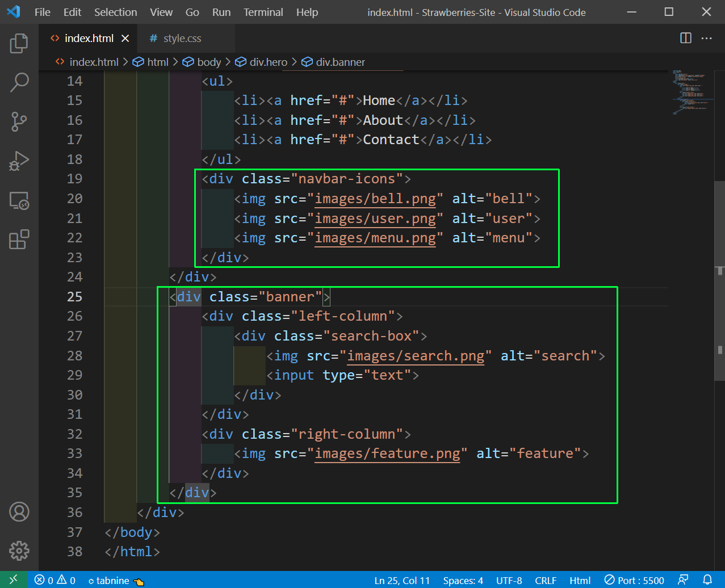
Task: Switch to the index.html tab
Action: [89, 38]
